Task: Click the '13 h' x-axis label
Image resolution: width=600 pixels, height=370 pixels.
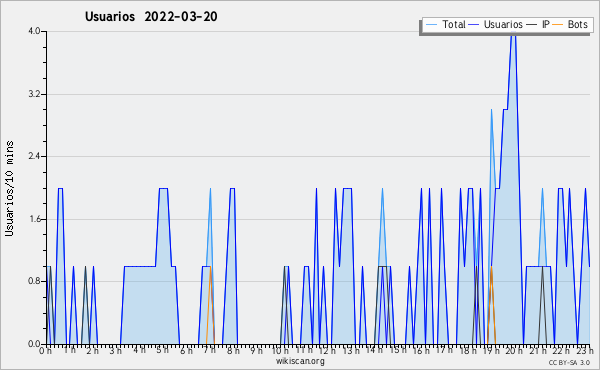Action: click(351, 351)
